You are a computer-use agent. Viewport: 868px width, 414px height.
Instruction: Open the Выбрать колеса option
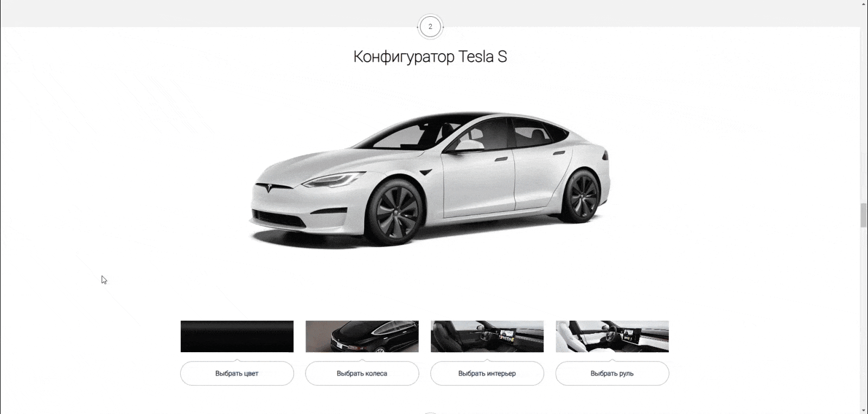click(362, 373)
